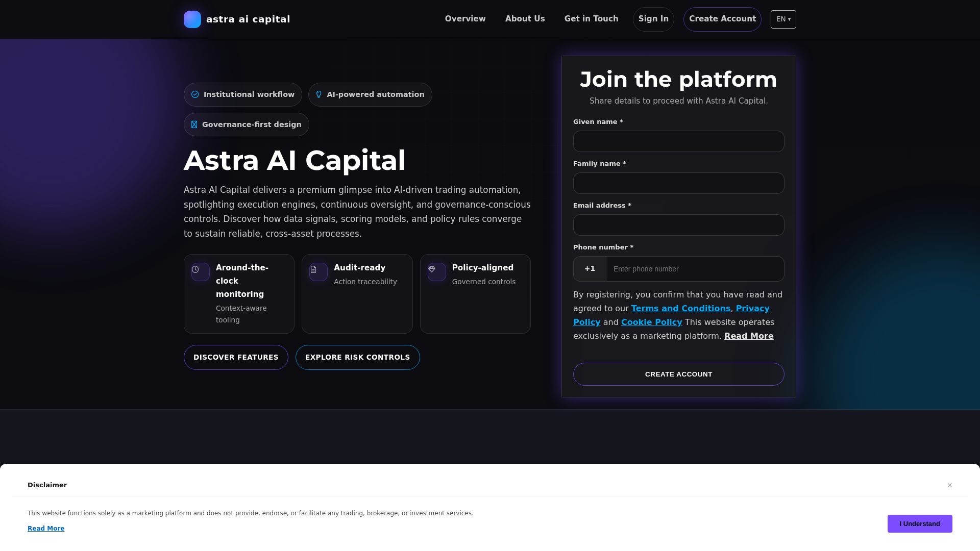
Task: Click the Sign In button
Action: coord(653,19)
